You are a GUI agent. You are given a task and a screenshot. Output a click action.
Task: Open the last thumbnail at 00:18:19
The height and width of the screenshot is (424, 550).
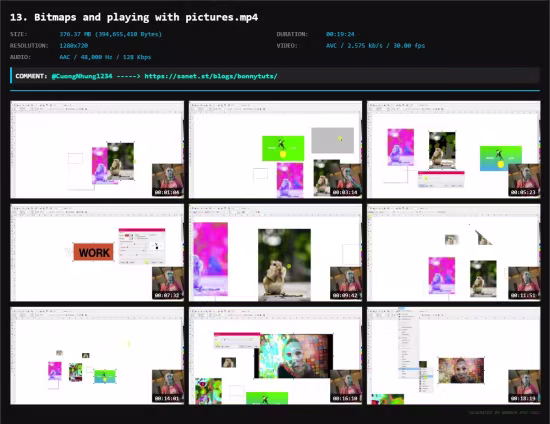coord(454,356)
